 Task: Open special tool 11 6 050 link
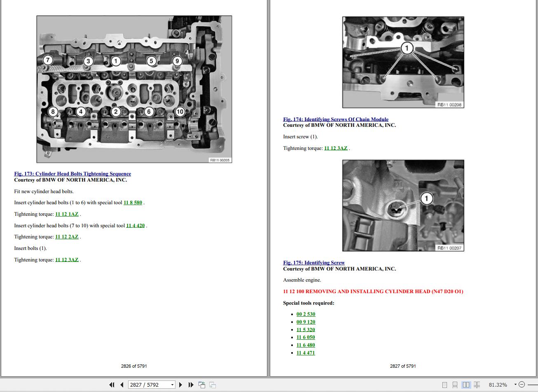(306, 337)
